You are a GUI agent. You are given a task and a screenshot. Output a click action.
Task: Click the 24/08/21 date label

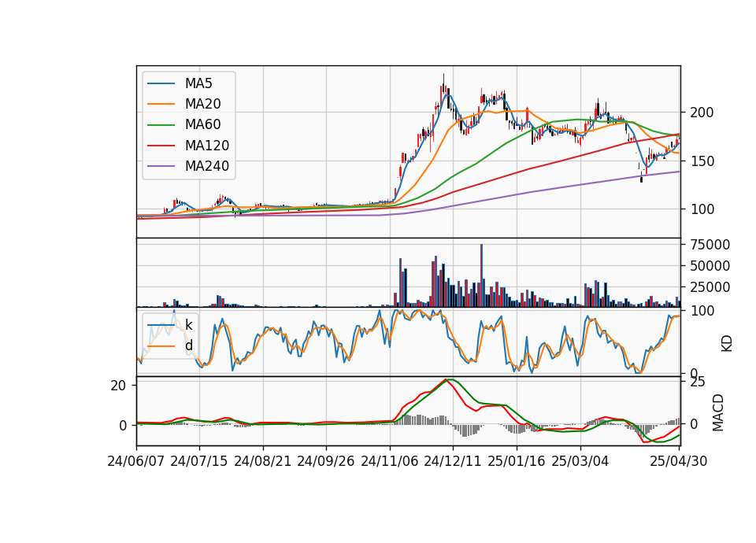click(x=263, y=462)
